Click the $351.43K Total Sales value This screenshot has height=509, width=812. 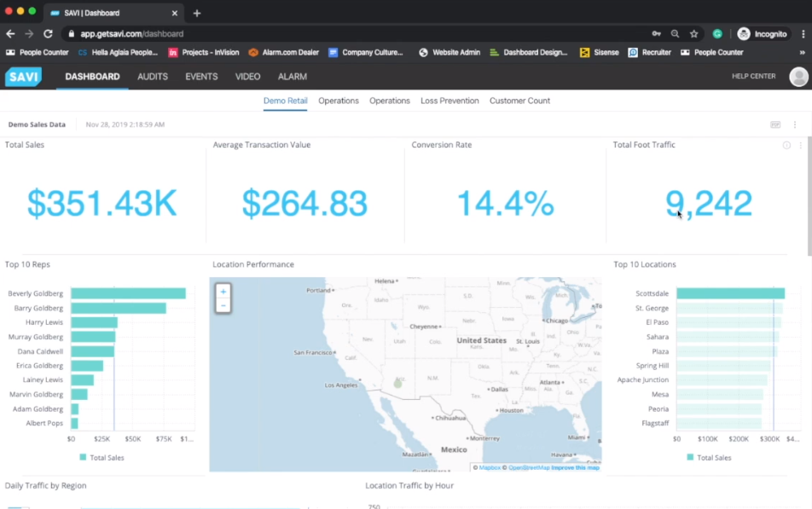pyautogui.click(x=102, y=203)
